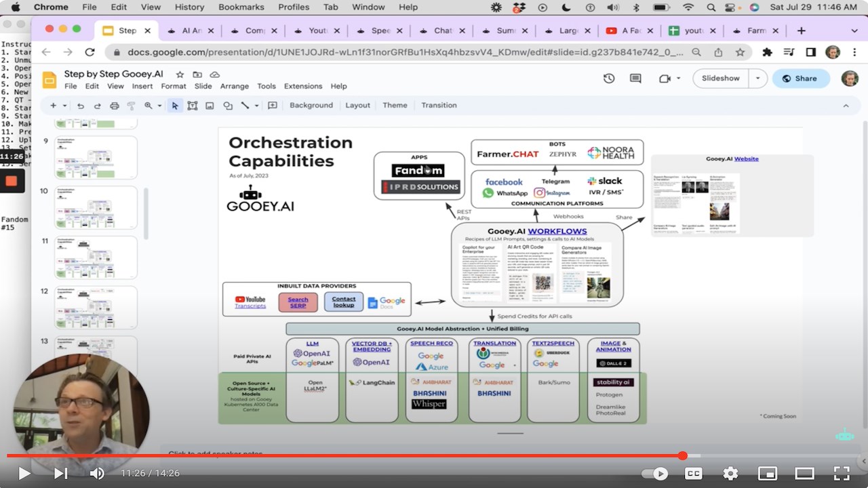Toggle the YouTube autoplay switch
Screen dimensions: 868x488
click(654, 474)
